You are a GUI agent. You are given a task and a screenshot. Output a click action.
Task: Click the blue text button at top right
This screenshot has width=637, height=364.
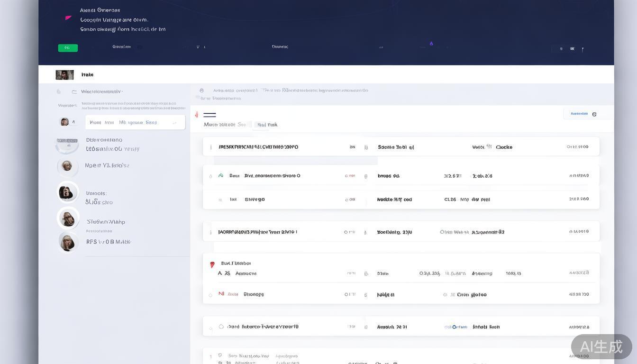click(579, 114)
